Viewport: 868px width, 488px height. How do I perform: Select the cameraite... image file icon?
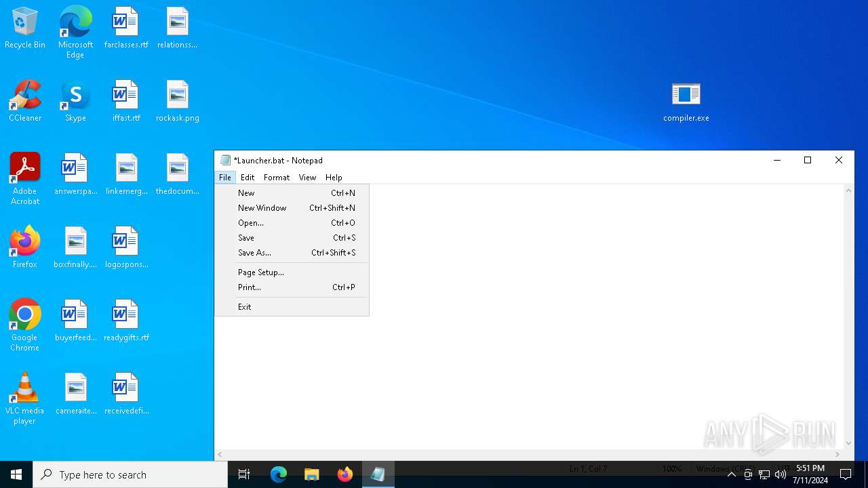tap(75, 394)
